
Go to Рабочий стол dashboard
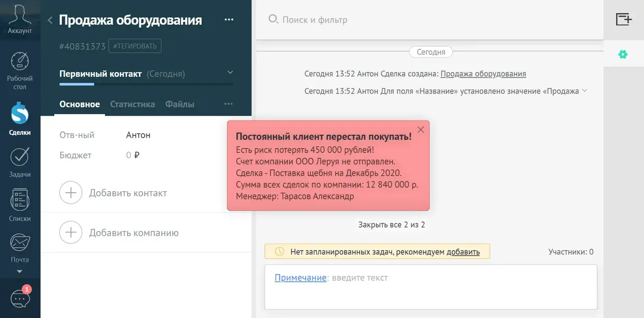pos(20,70)
